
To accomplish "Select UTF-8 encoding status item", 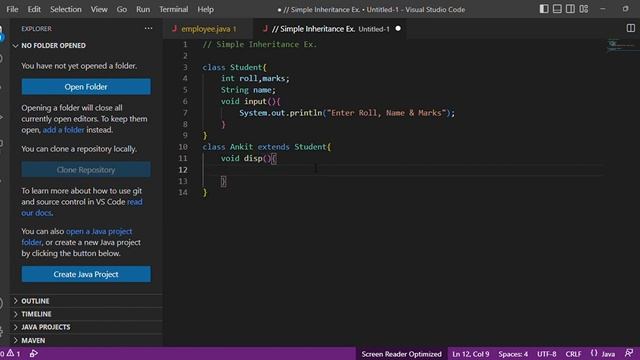I will (547, 354).
